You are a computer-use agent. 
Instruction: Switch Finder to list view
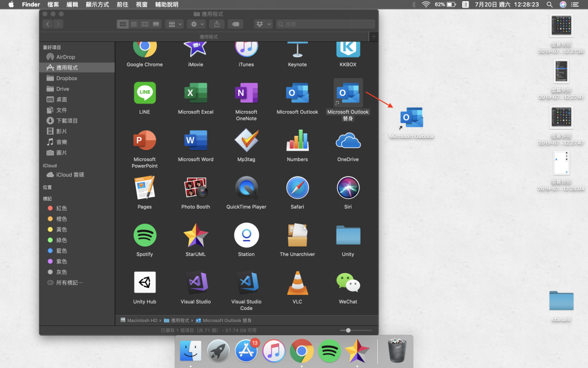click(134, 24)
